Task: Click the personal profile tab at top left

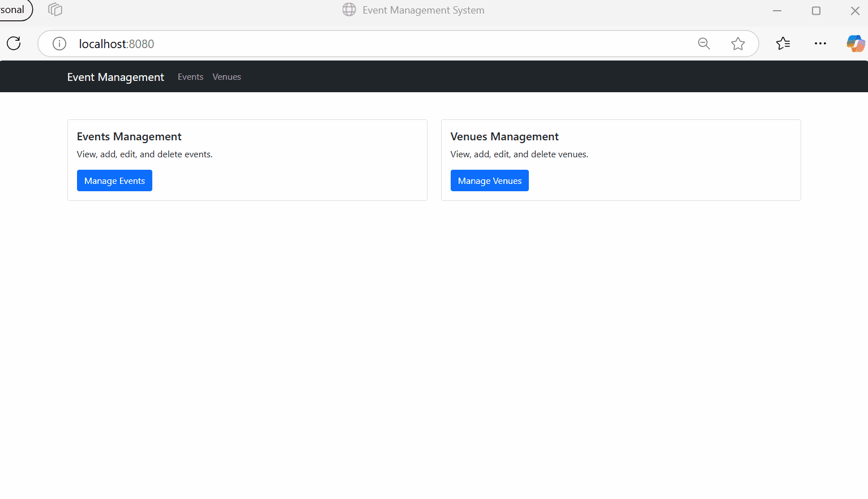Action: coord(11,10)
